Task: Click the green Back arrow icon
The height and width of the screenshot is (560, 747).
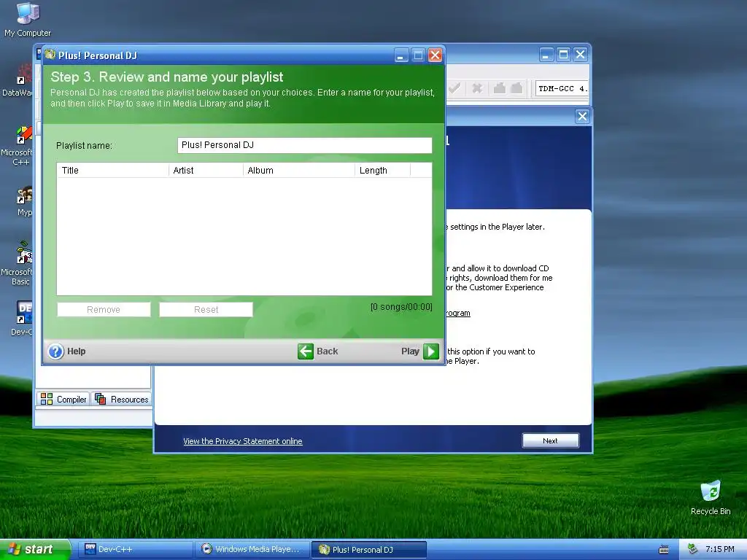Action: pos(306,351)
